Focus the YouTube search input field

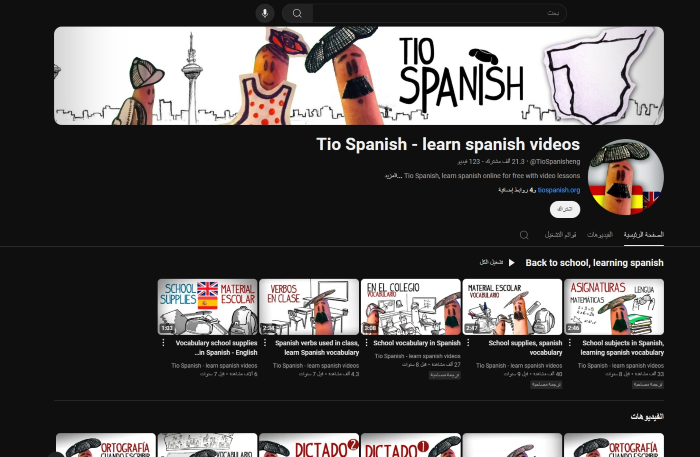click(439, 13)
